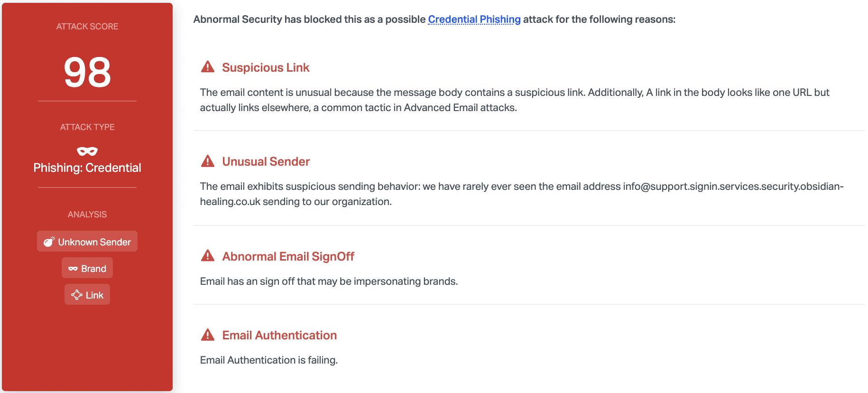
Task: Click the Unusual Sender heading
Action: [x=266, y=161]
